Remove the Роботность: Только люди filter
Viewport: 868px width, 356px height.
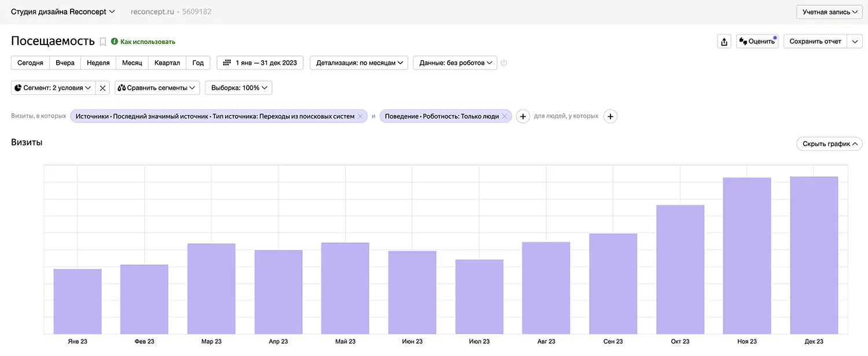coord(504,116)
